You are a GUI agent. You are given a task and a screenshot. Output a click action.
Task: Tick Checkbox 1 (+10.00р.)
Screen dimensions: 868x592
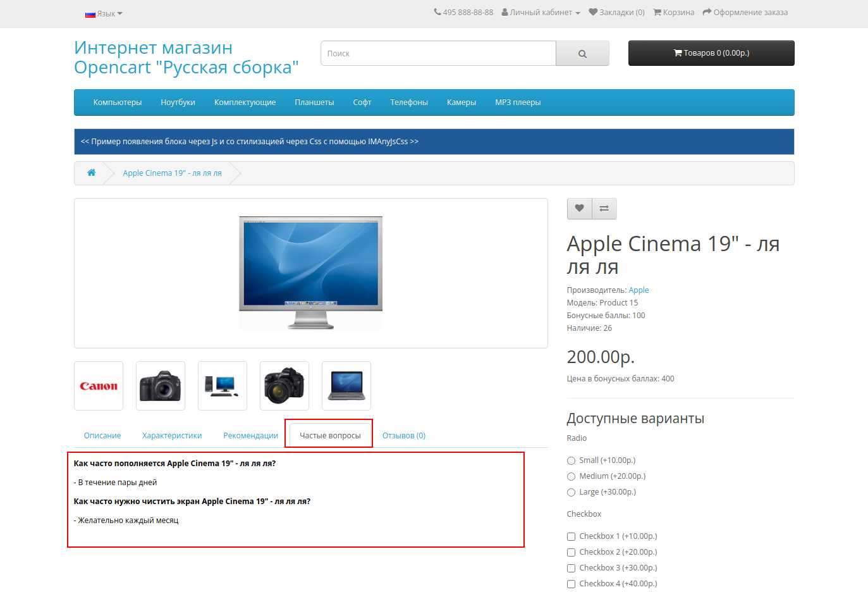[x=571, y=536]
